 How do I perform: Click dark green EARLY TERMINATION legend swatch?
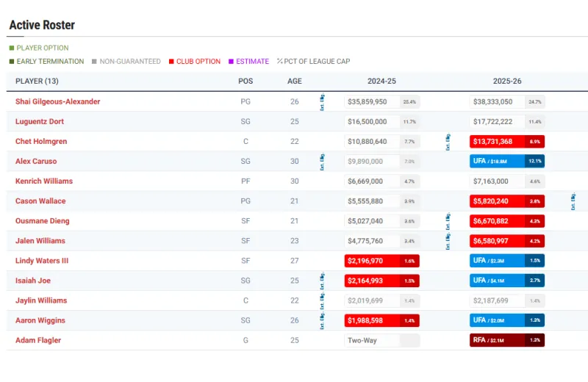[x=12, y=62]
